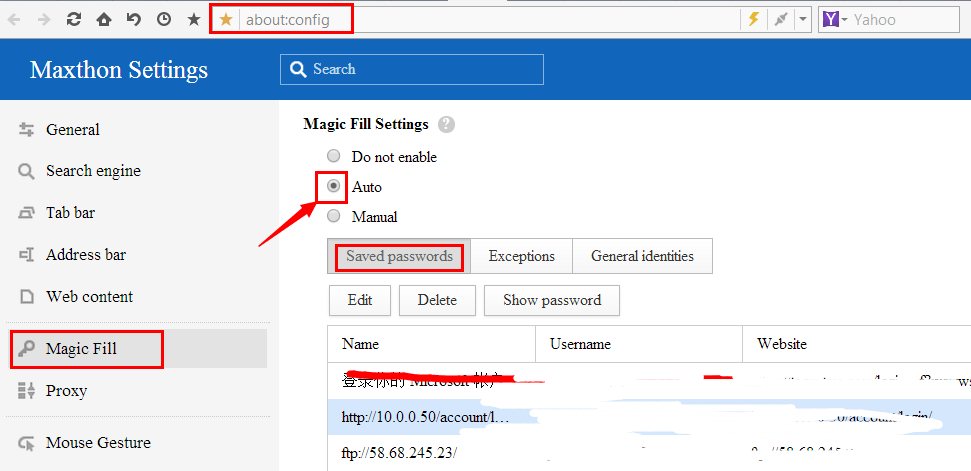The height and width of the screenshot is (471, 971).
Task: Click the Name column header
Action: coord(432,344)
